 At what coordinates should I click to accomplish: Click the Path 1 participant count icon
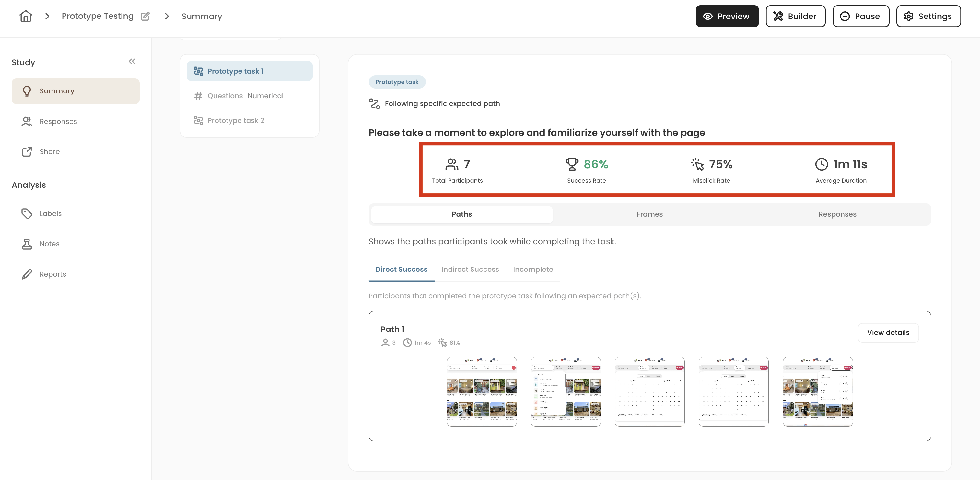click(x=385, y=343)
